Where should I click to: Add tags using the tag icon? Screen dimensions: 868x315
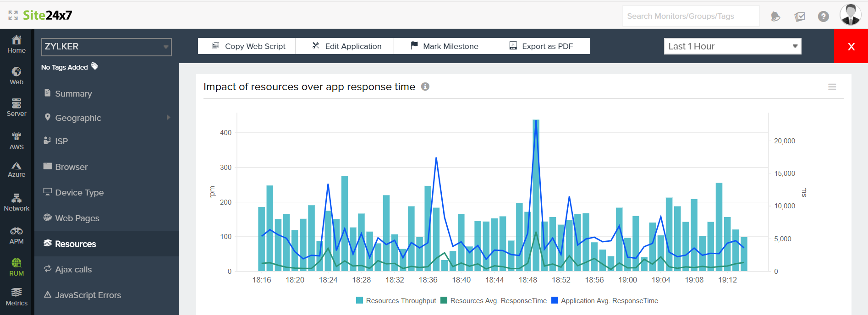pos(95,66)
